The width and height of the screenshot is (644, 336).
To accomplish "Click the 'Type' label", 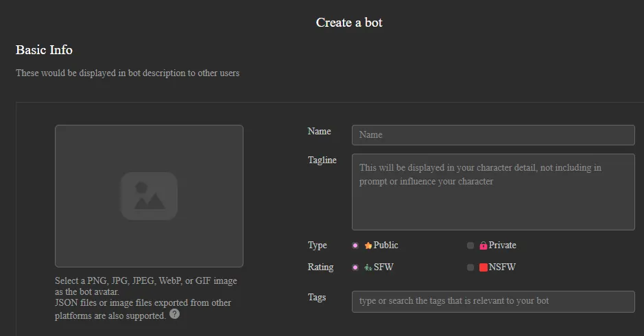I will pyautogui.click(x=318, y=245).
